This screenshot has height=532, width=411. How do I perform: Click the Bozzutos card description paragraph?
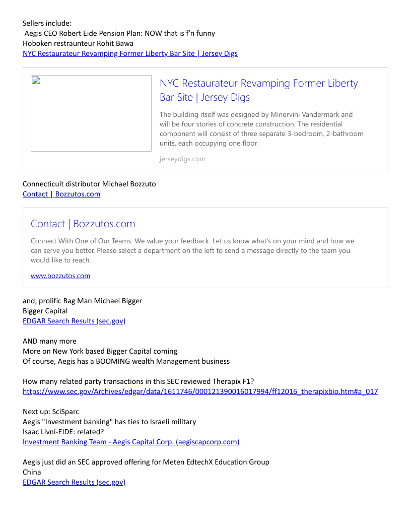coord(192,251)
